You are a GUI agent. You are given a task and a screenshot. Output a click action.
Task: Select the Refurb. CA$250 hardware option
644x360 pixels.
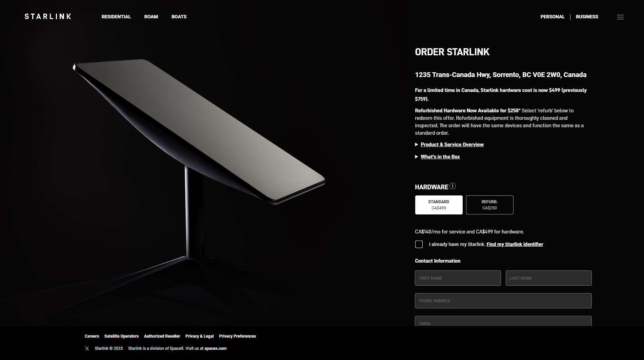tap(489, 205)
